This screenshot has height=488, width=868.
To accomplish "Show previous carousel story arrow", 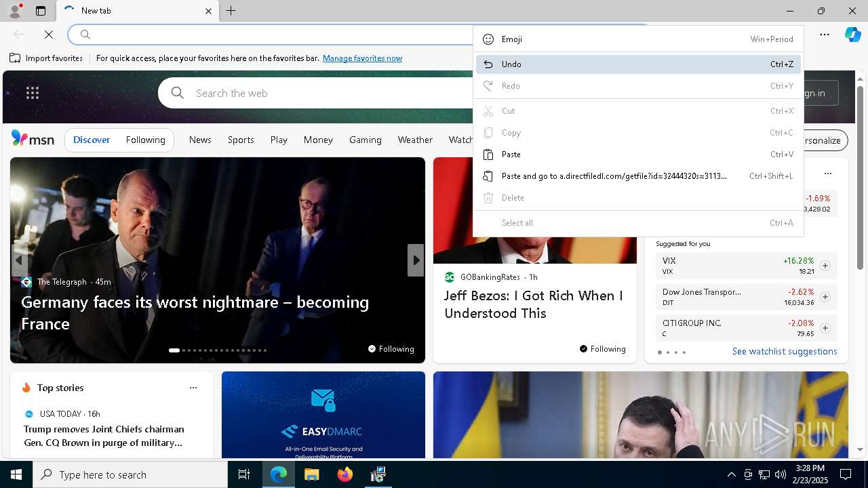I will tap(18, 260).
